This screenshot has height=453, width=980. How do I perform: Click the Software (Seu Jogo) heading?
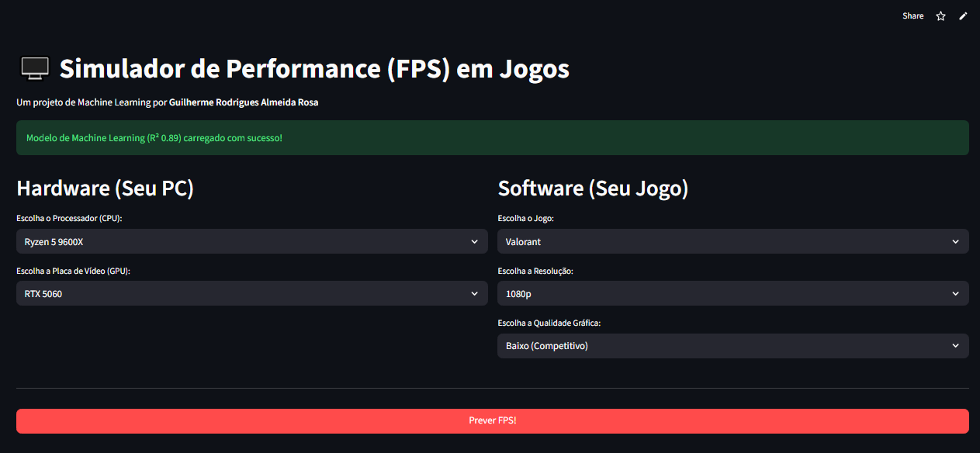tap(593, 188)
